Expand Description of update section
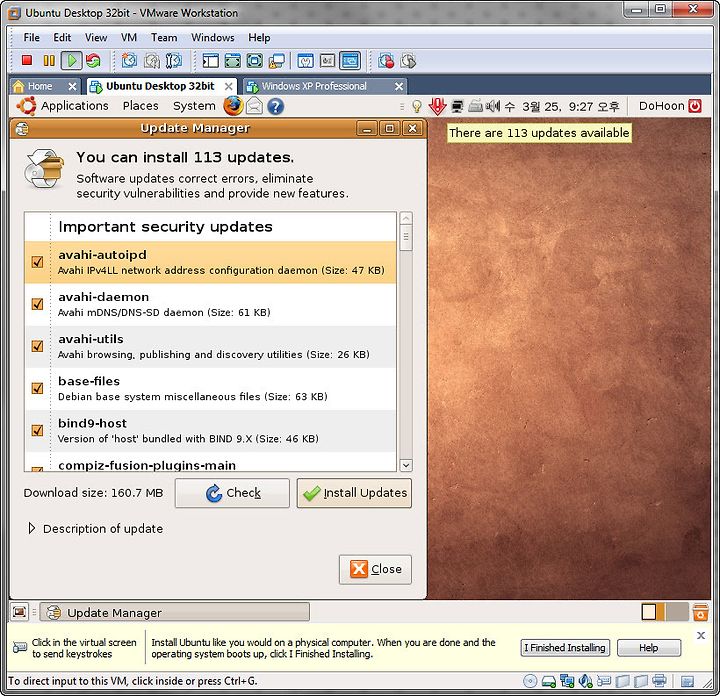Viewport: 720px width, 696px height. [x=31, y=528]
